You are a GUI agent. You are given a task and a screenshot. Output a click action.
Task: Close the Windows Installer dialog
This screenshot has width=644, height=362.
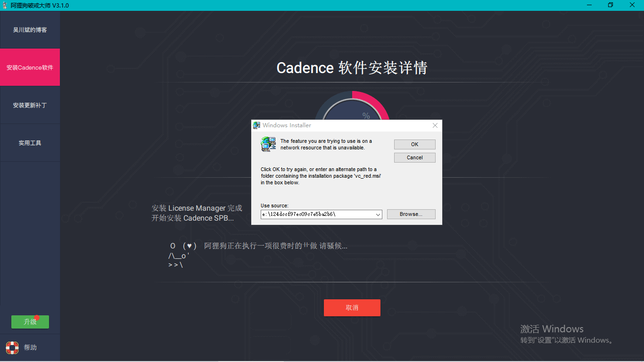(x=435, y=125)
